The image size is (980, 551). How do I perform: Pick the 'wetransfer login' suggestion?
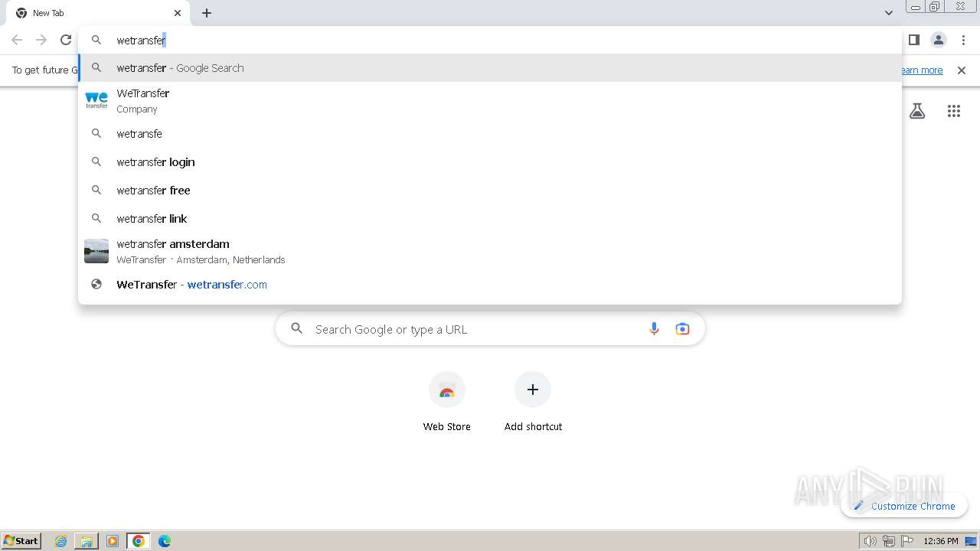coord(490,162)
